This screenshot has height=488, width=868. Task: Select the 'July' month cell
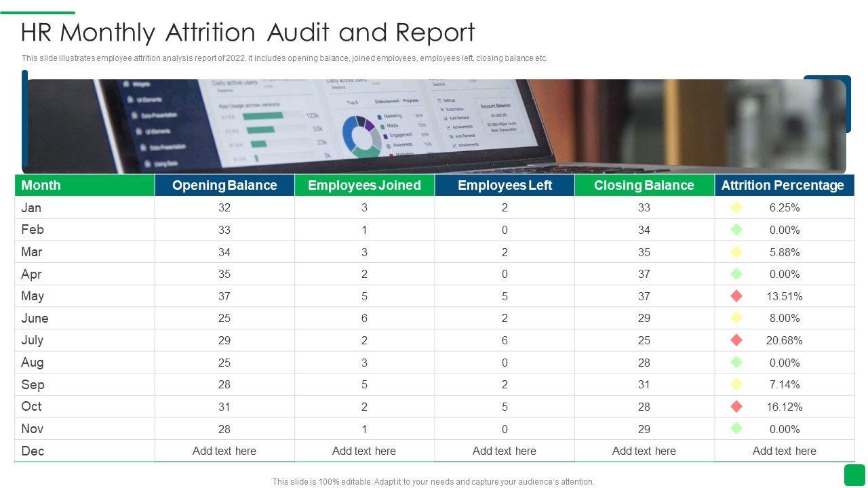pos(85,340)
